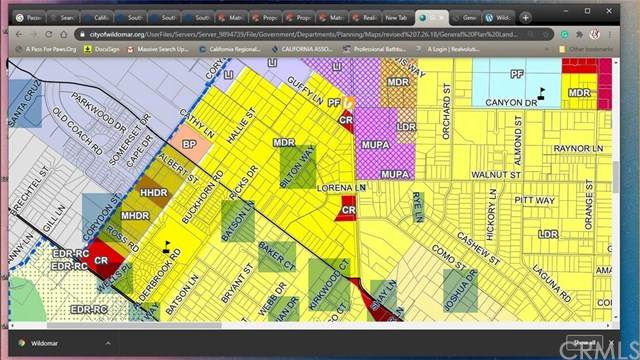
Task: Click the forward navigation arrow
Action: (34, 35)
